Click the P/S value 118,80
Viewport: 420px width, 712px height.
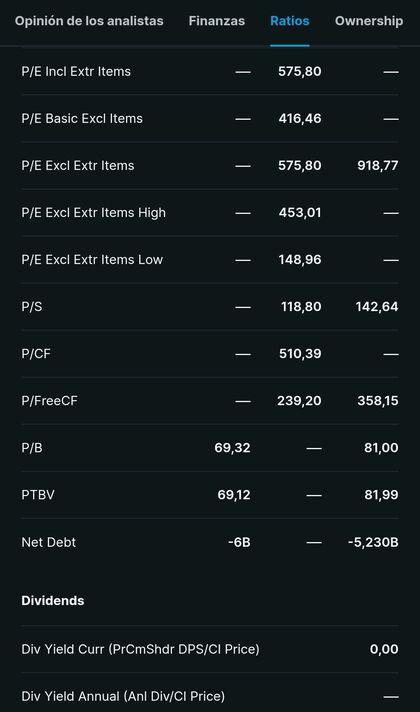point(301,307)
